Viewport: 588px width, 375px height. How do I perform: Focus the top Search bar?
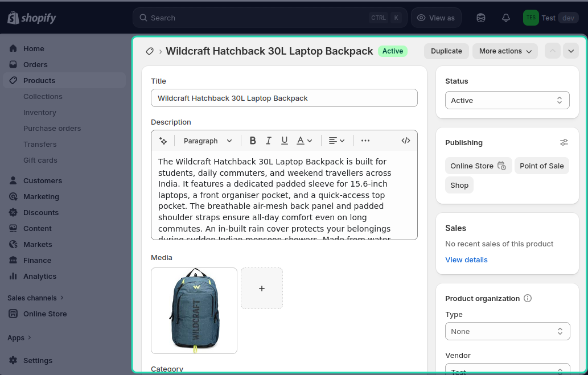(x=270, y=18)
